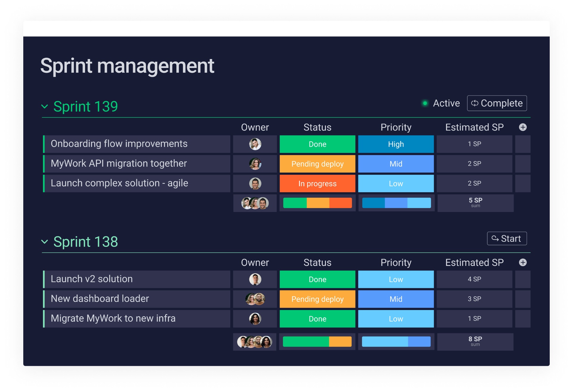This screenshot has height=392, width=573.
Task: Select owner avatar for Migrate MyWork to new infra
Action: click(x=255, y=319)
